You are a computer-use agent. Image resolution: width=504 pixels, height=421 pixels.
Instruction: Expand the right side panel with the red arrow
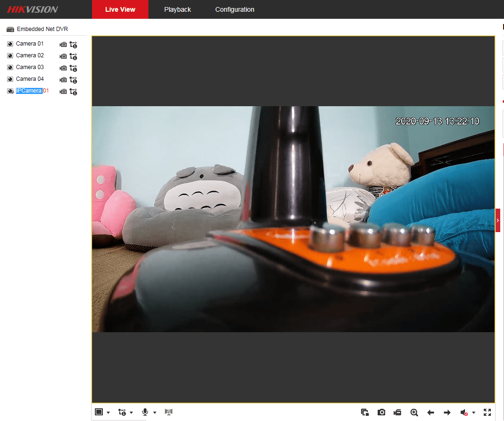pyautogui.click(x=498, y=220)
